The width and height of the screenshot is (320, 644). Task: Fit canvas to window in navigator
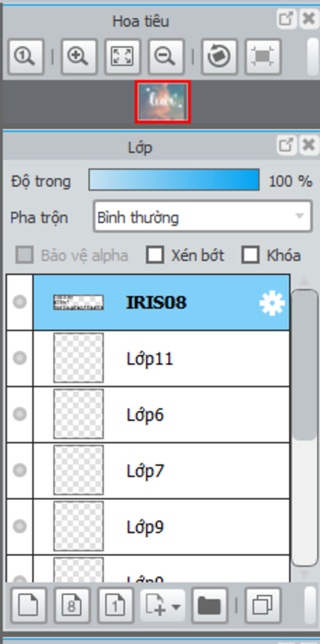coord(122,57)
